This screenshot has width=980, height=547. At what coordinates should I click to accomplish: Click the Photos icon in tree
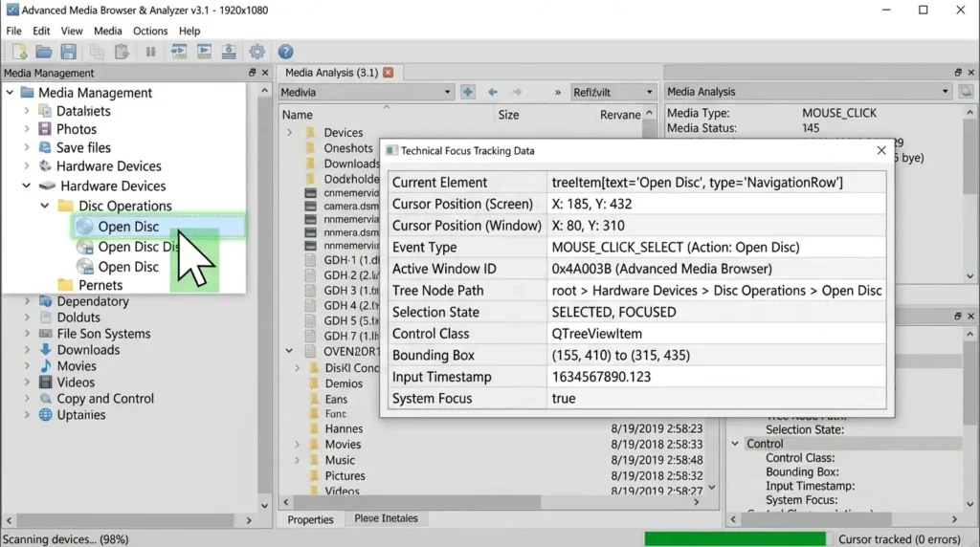pyautogui.click(x=45, y=129)
